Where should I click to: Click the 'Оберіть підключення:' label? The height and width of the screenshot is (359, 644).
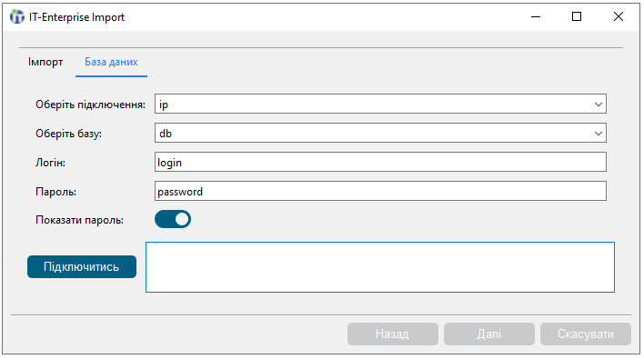point(90,105)
